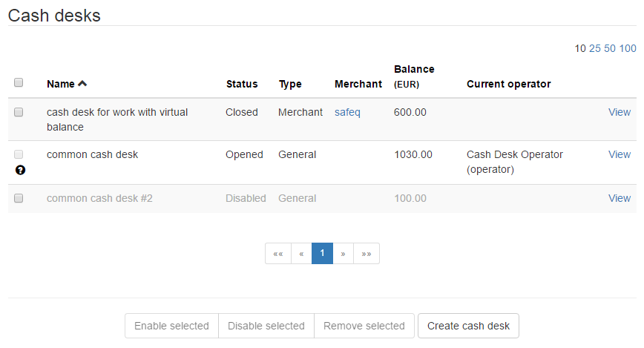Toggle the select-all checkbox in header
This screenshot has height=348, width=644.
(x=19, y=83)
